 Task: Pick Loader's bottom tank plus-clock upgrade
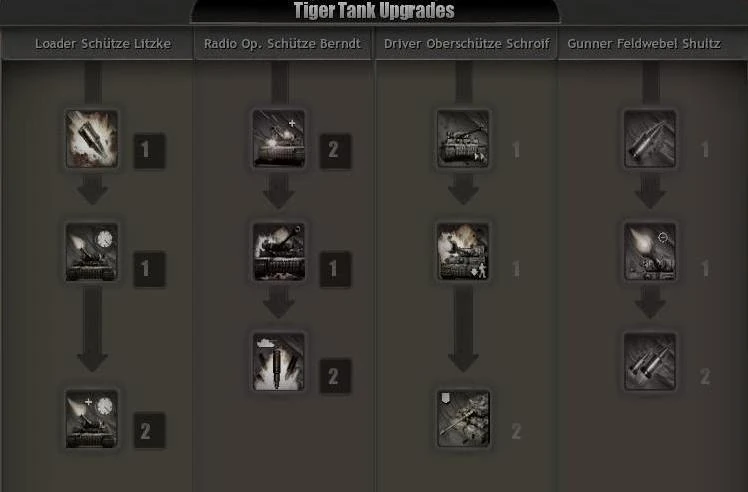[92, 419]
